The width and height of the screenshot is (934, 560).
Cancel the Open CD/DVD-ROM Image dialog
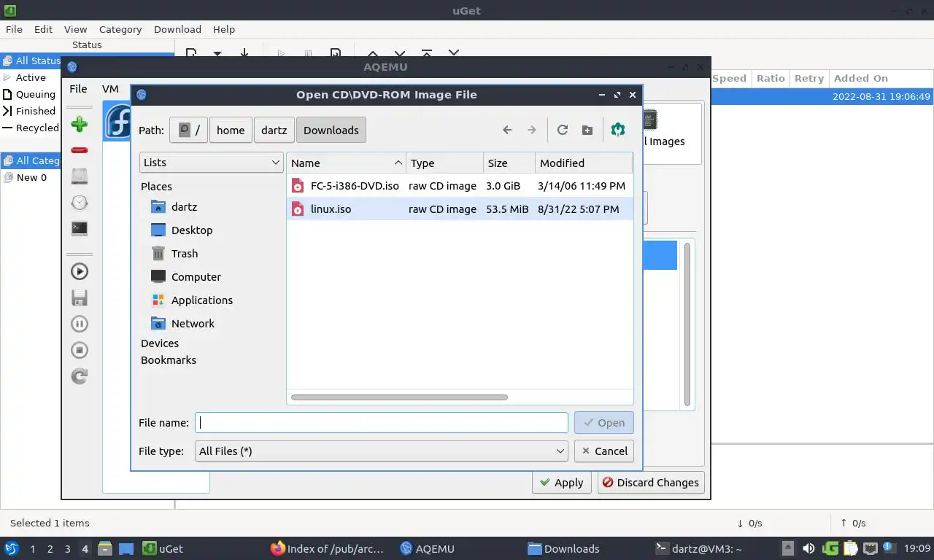point(604,451)
